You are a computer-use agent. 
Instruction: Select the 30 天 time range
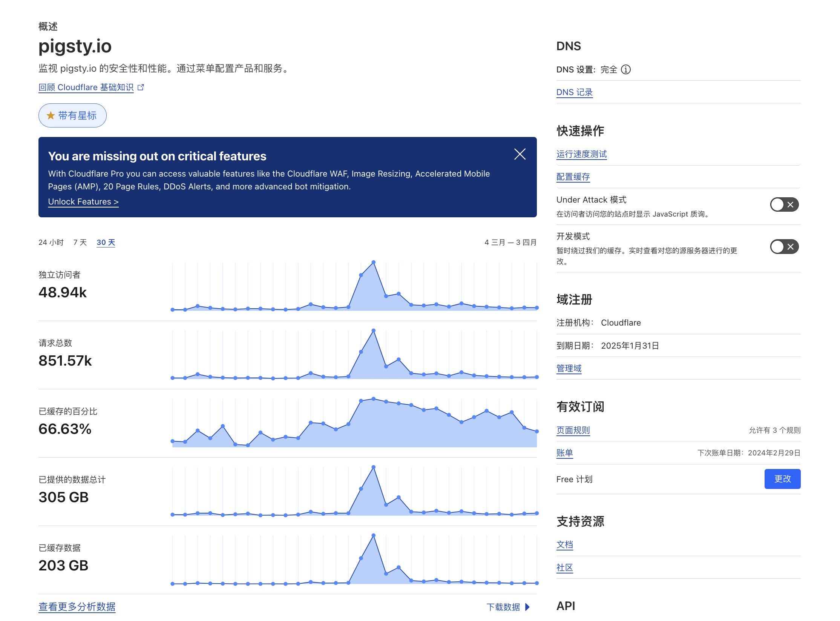(x=106, y=242)
